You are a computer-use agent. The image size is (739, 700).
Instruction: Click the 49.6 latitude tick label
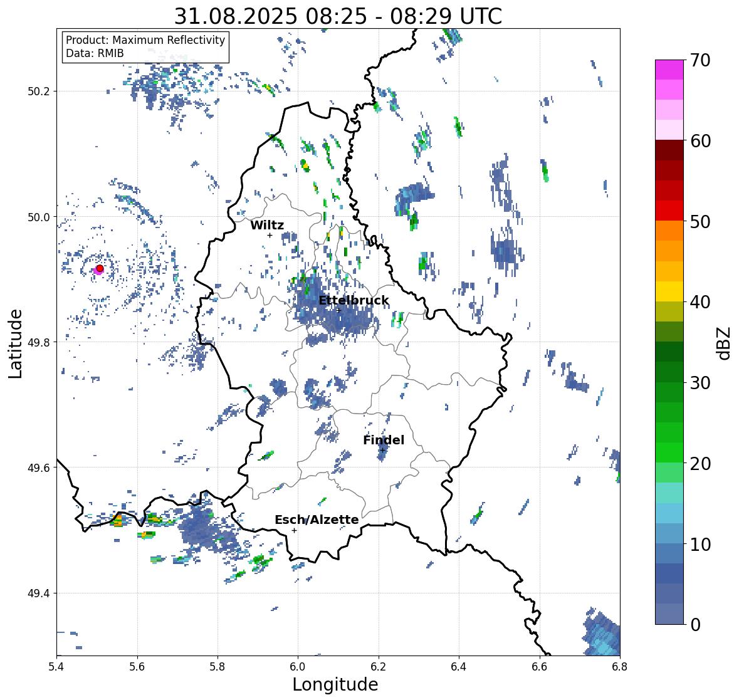point(39,468)
